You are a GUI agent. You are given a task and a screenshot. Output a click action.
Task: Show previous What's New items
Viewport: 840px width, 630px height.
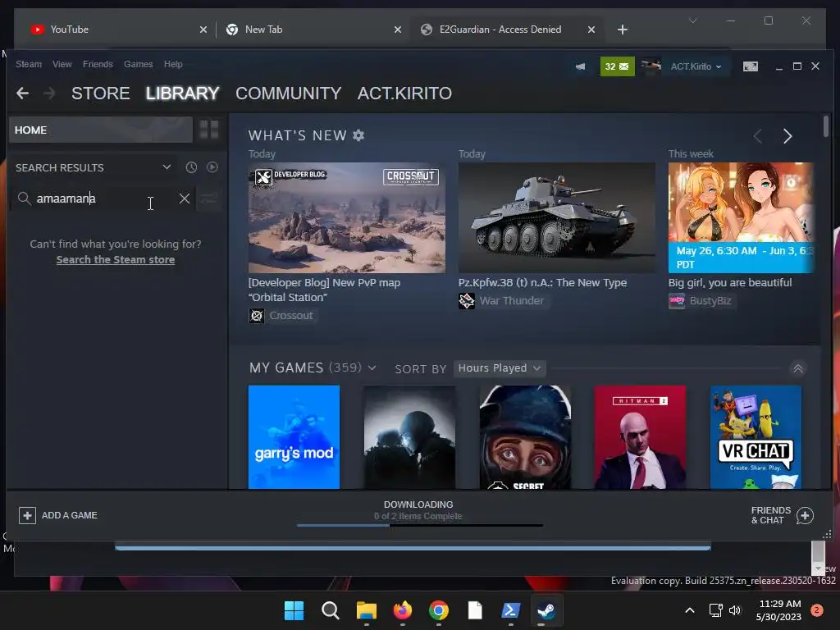pos(758,136)
